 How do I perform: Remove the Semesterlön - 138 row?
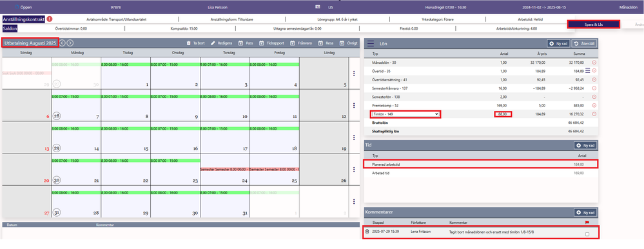click(594, 97)
